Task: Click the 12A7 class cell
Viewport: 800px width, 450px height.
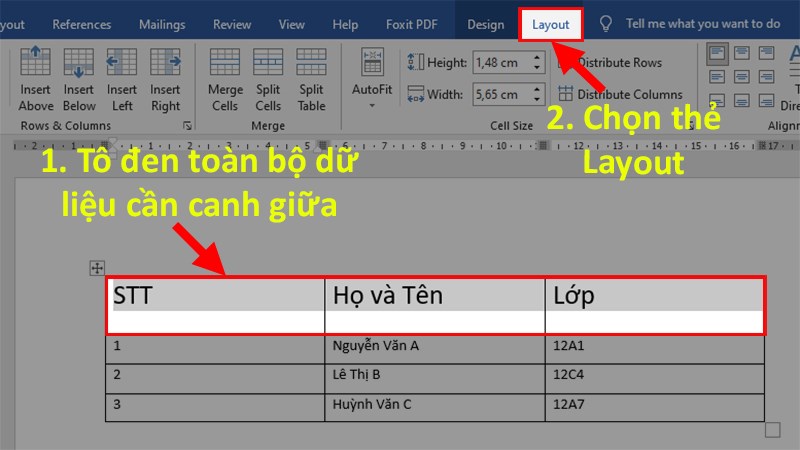Action: tap(655, 407)
